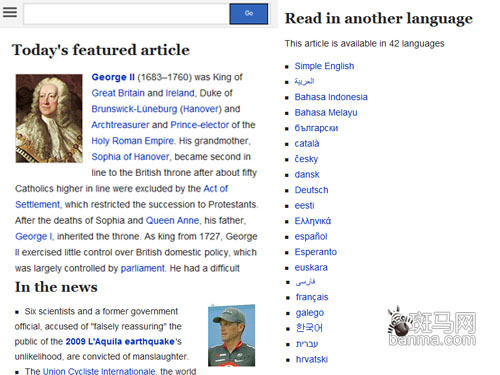Select the galego language link
The width and height of the screenshot is (500, 375).
coord(310,313)
